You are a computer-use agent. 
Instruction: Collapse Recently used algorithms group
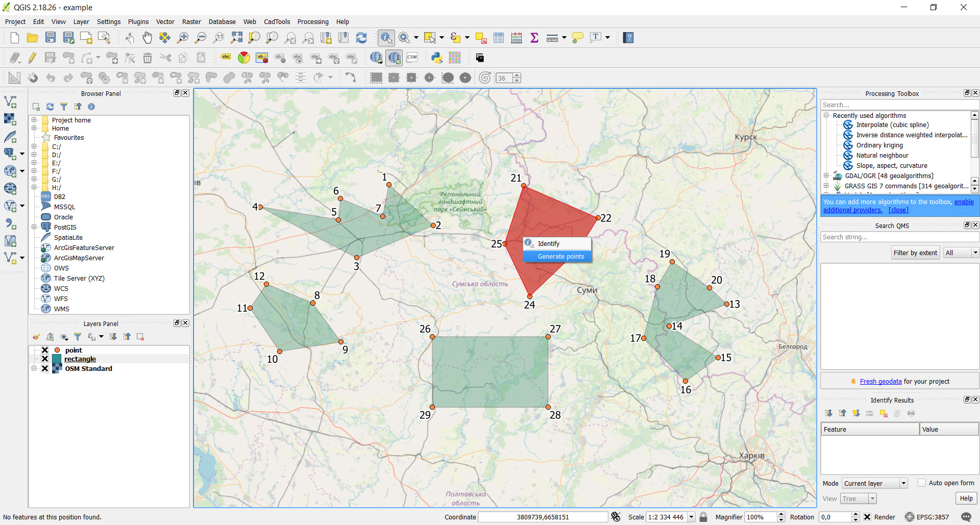[x=826, y=115]
